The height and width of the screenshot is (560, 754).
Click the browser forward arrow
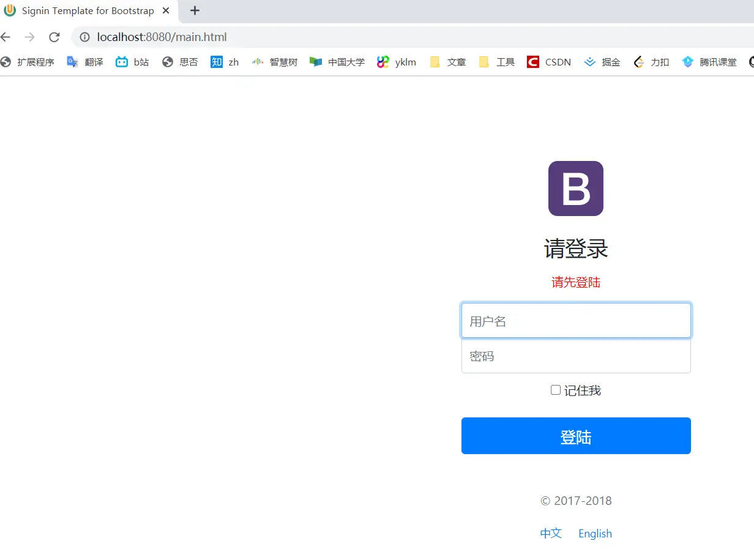(x=29, y=37)
